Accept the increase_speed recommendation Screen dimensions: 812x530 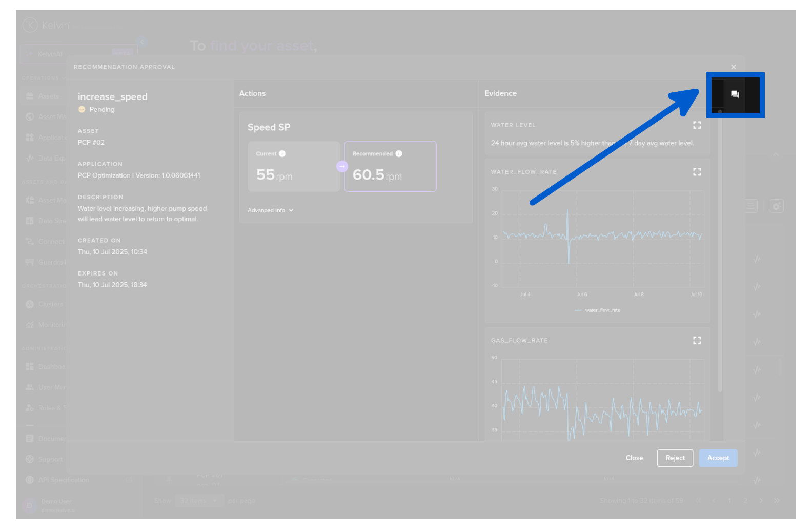pos(718,458)
